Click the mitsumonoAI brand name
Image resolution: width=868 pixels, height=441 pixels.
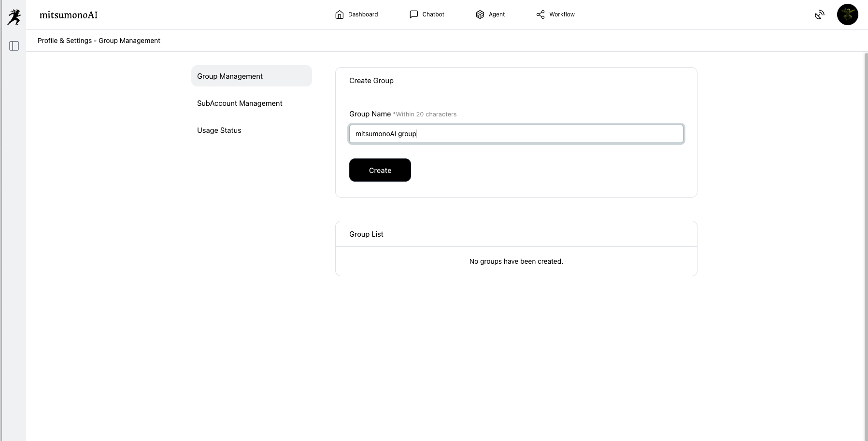pos(69,15)
